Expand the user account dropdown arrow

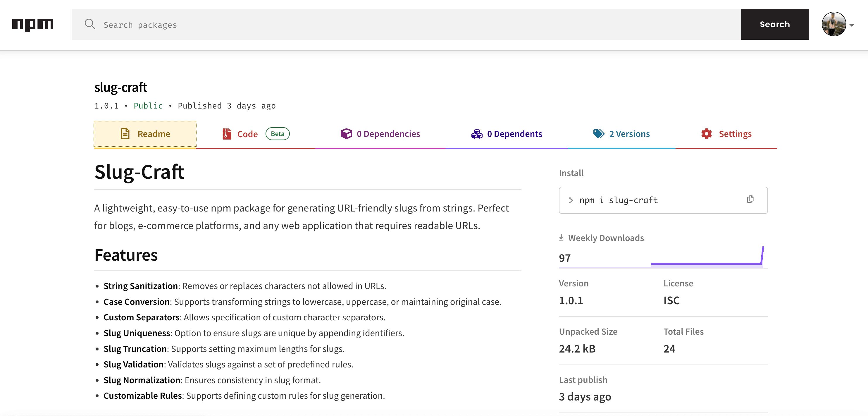coord(852,25)
